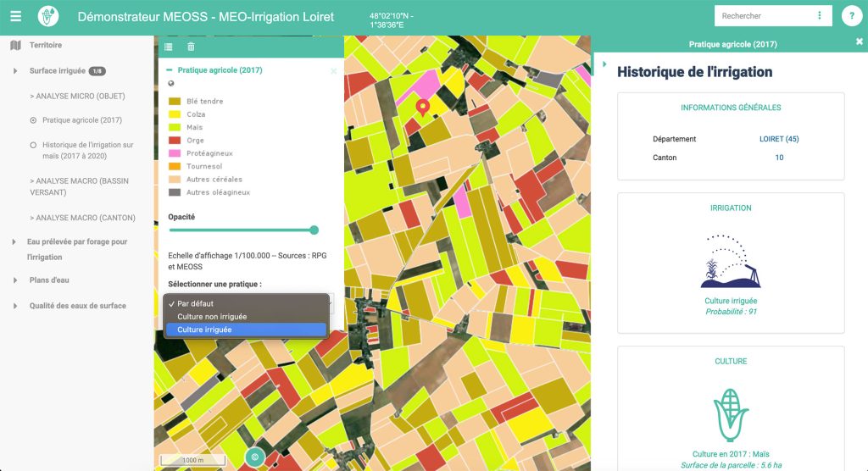Click the Tournesol orange legend swatch

(175, 167)
